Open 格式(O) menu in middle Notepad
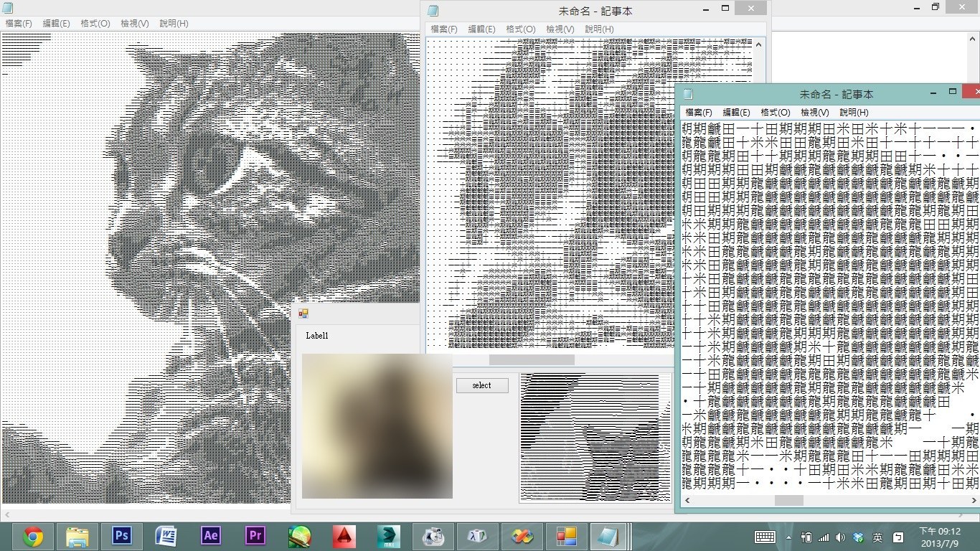 pos(520,29)
